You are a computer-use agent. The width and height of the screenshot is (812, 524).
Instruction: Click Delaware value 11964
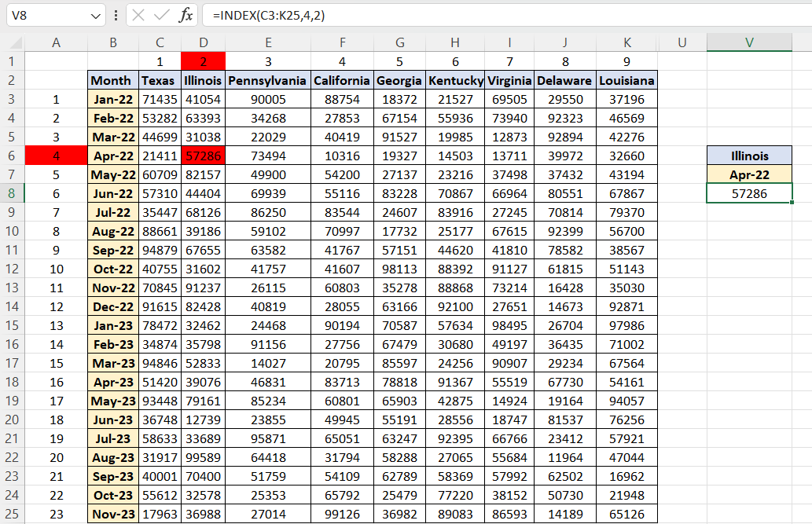[565, 458]
